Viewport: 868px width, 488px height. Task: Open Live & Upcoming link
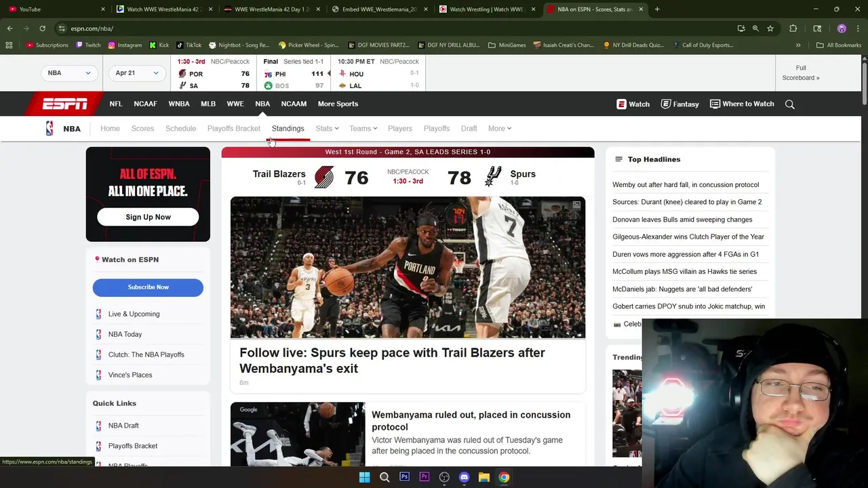tap(134, 314)
